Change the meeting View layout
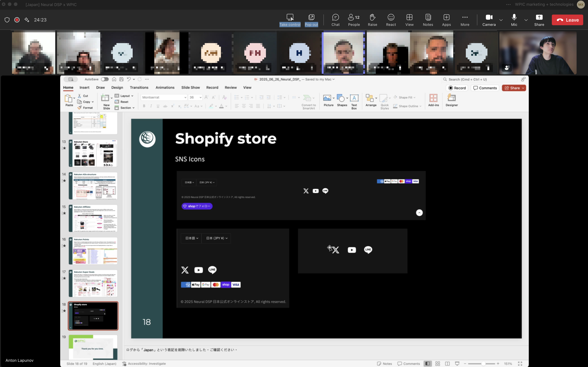The width and height of the screenshot is (588, 367). pos(409,20)
